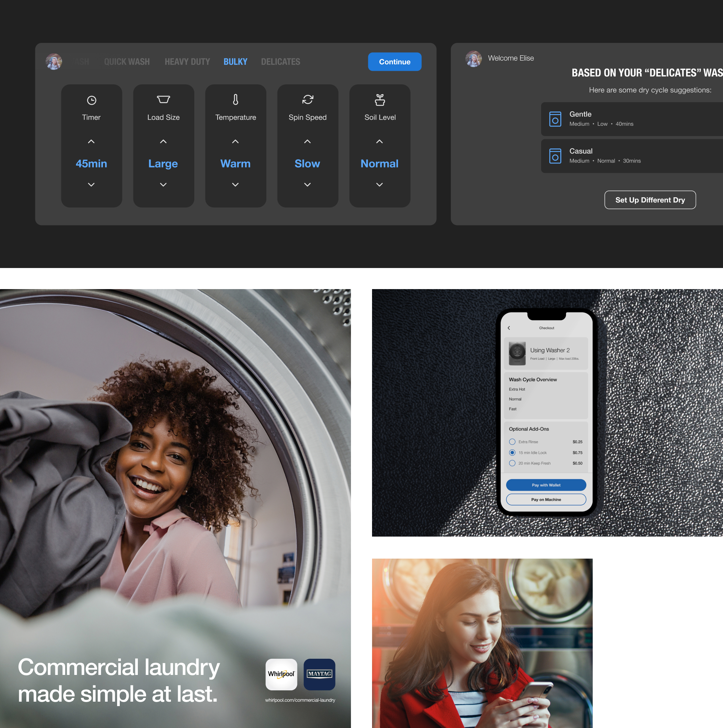This screenshot has width=723, height=728.
Task: Click the Wash Cycle Overview heading
Action: pyautogui.click(x=532, y=379)
